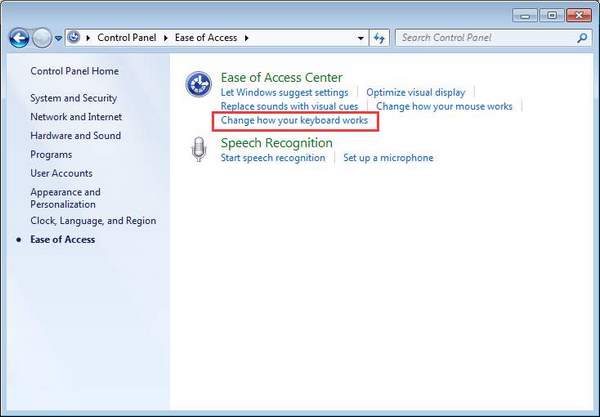Image resolution: width=600 pixels, height=417 pixels.
Task: Open the address bar history dropdown
Action: [x=360, y=38]
